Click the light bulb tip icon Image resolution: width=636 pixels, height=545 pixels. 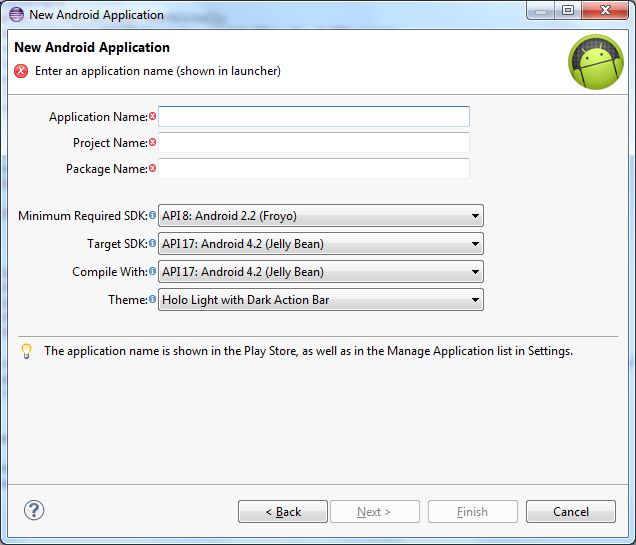click(26, 351)
